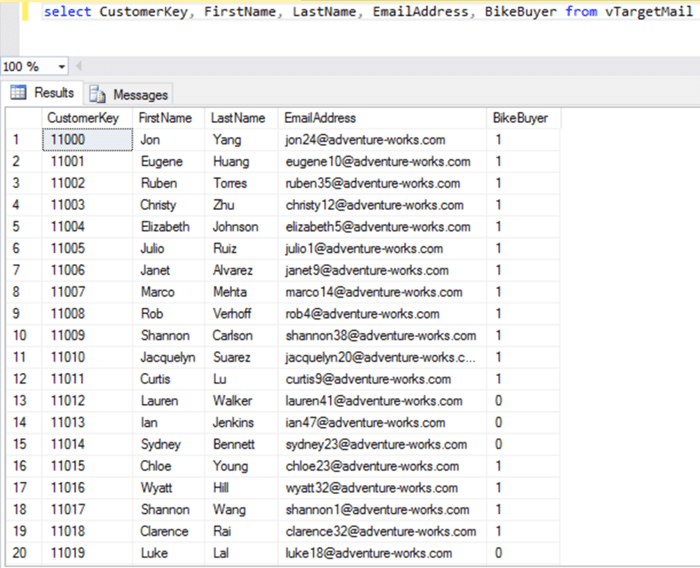Click email elizabeth5@adventure-works.com
Viewport: 700px width, 568px height.
pyautogui.click(x=378, y=226)
